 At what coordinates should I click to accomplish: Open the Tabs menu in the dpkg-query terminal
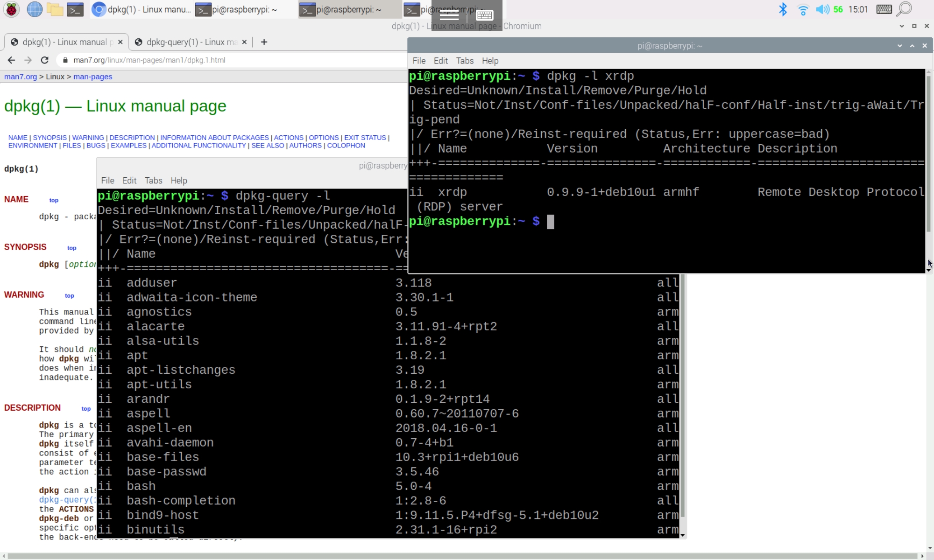pyautogui.click(x=153, y=181)
